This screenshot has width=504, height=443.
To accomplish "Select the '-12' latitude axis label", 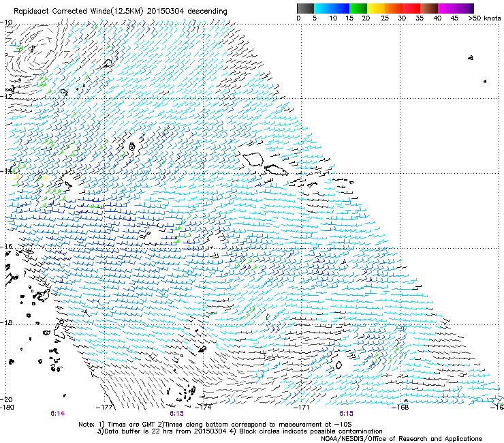I will [6, 96].
